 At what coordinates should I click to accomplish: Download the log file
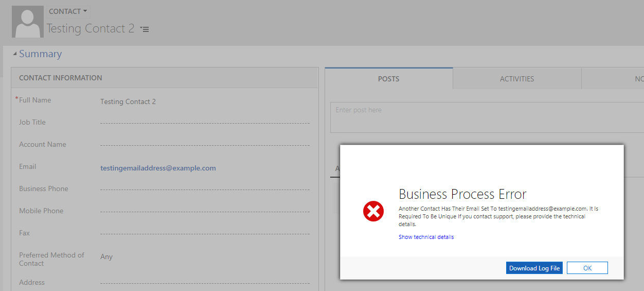pyautogui.click(x=534, y=268)
